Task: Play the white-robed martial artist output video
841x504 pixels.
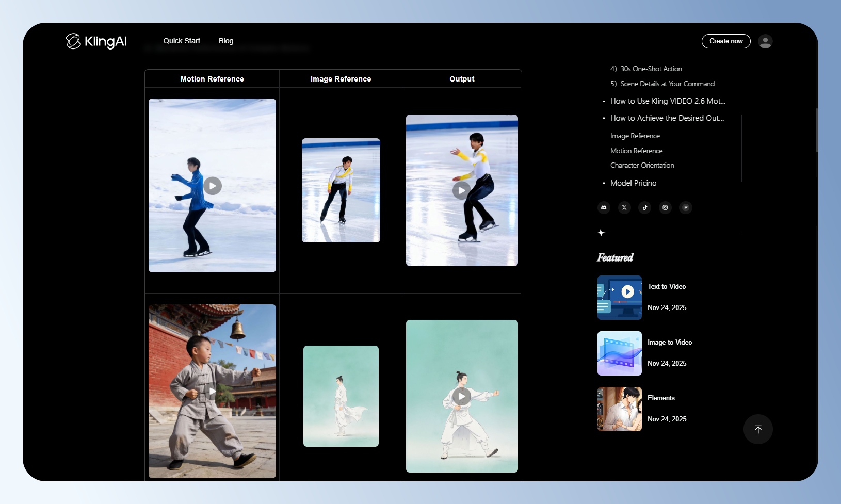Action: [x=462, y=396]
